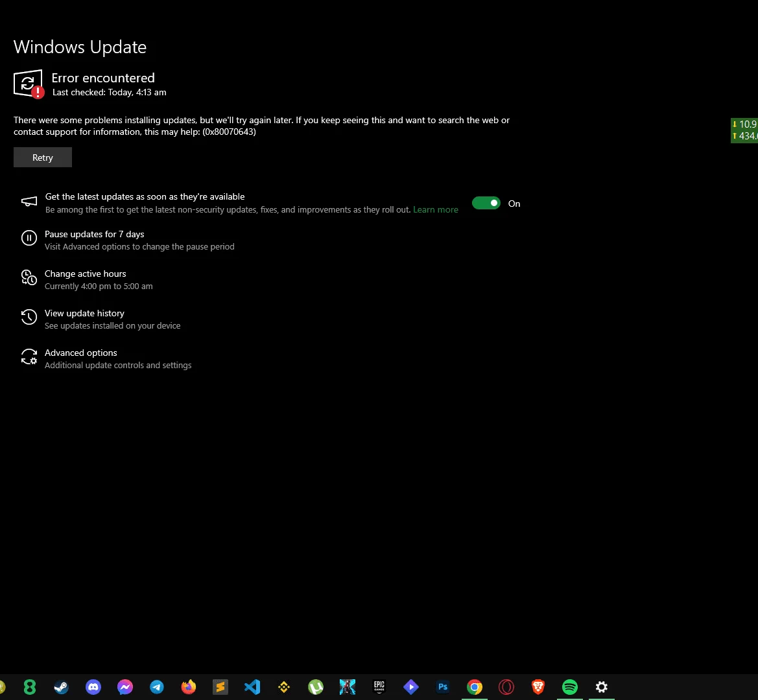Click the pause icon for updates
Viewport: 758px width, 700px height.
click(29, 238)
